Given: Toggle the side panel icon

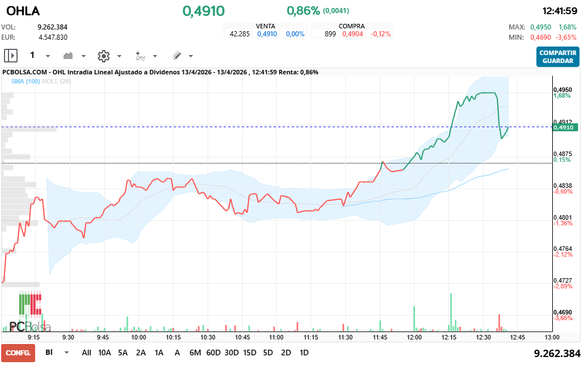Looking at the screenshot, I should pos(11,56).
